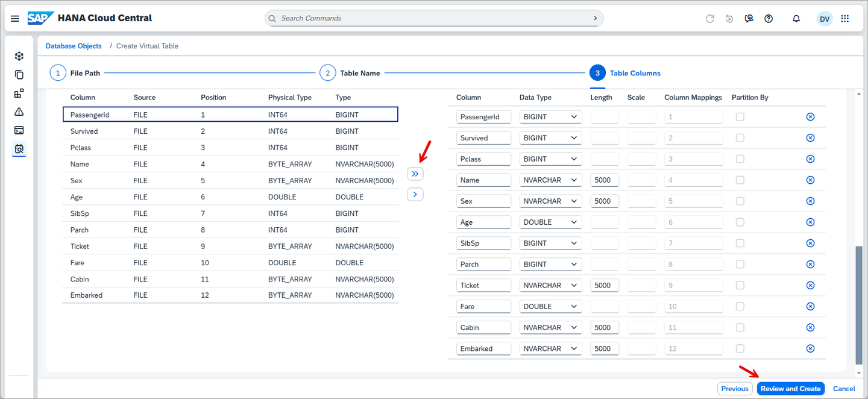Open the notifications bell
868x399 pixels.
(796, 19)
